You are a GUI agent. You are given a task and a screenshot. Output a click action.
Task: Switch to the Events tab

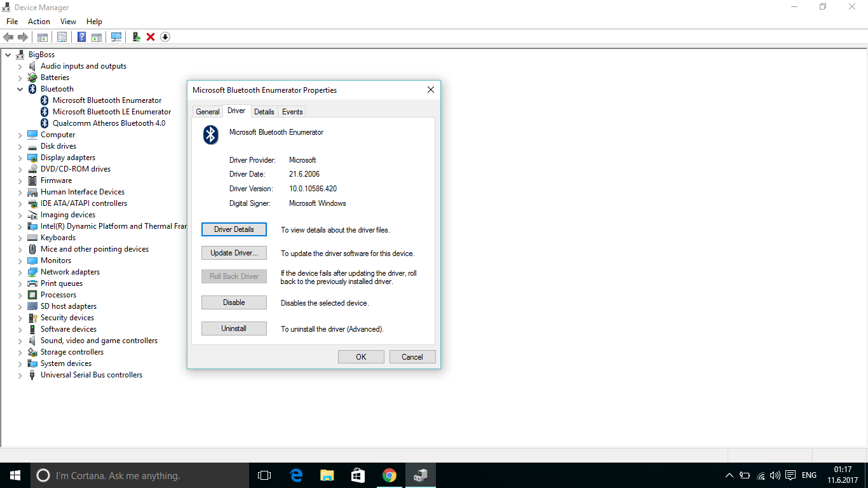point(292,112)
